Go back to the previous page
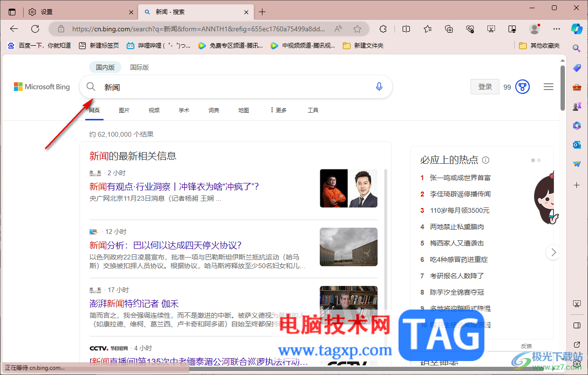The image size is (588, 375). coord(14,29)
